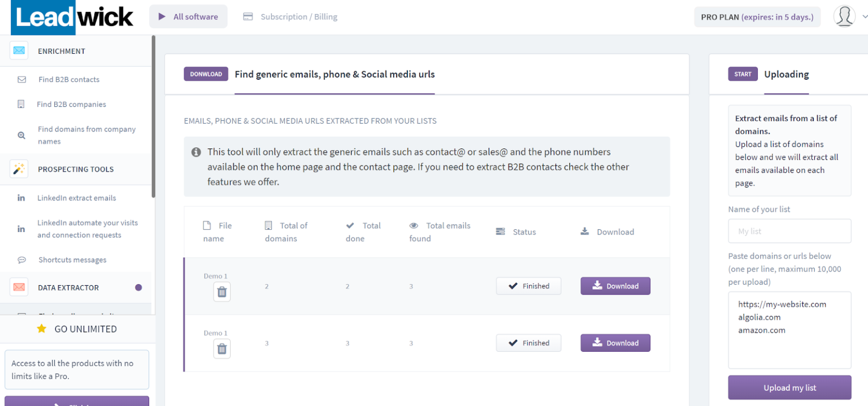The width and height of the screenshot is (868, 406).
Task: Click the LinkedIn icon beside extract emails
Action: coord(21,198)
